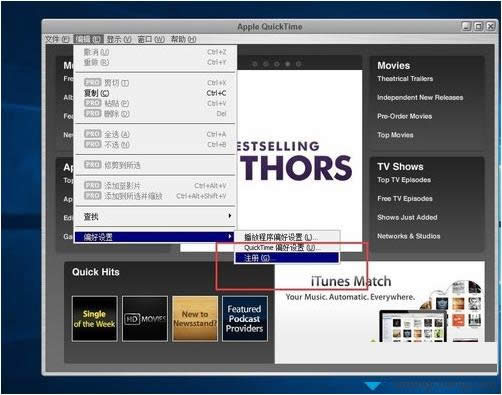
Task: Click the iTunes Match banner
Action: pyautogui.click(x=380, y=312)
